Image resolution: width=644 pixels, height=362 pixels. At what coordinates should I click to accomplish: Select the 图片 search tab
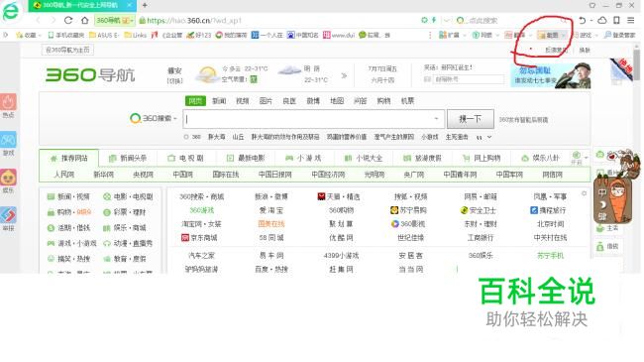(266, 101)
